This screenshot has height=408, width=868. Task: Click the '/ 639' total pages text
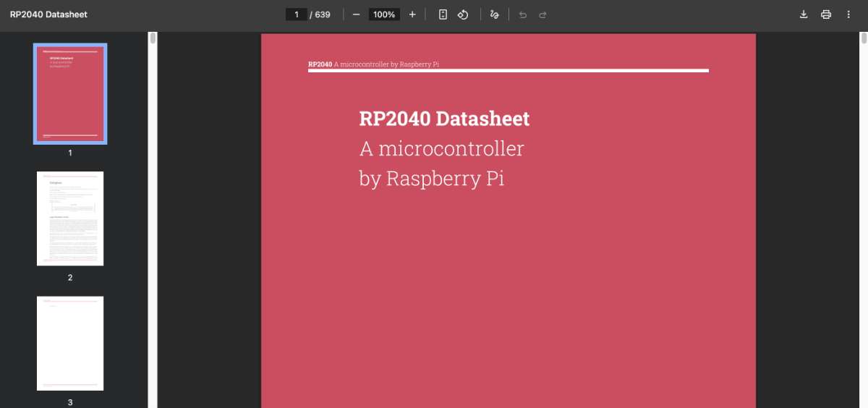(320, 14)
